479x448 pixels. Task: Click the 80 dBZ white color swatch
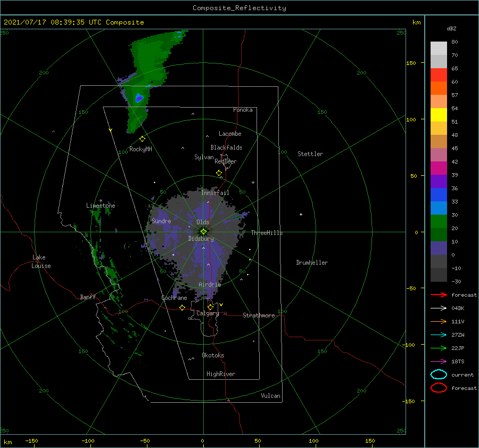(439, 48)
